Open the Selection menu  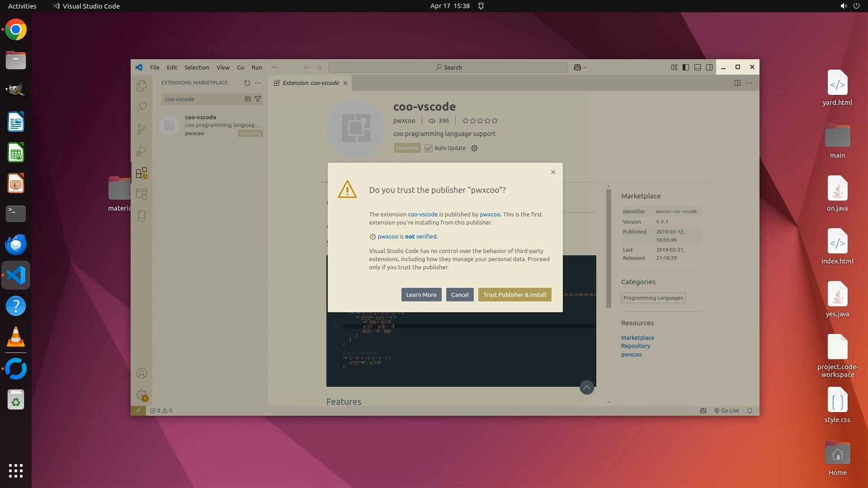click(x=197, y=67)
